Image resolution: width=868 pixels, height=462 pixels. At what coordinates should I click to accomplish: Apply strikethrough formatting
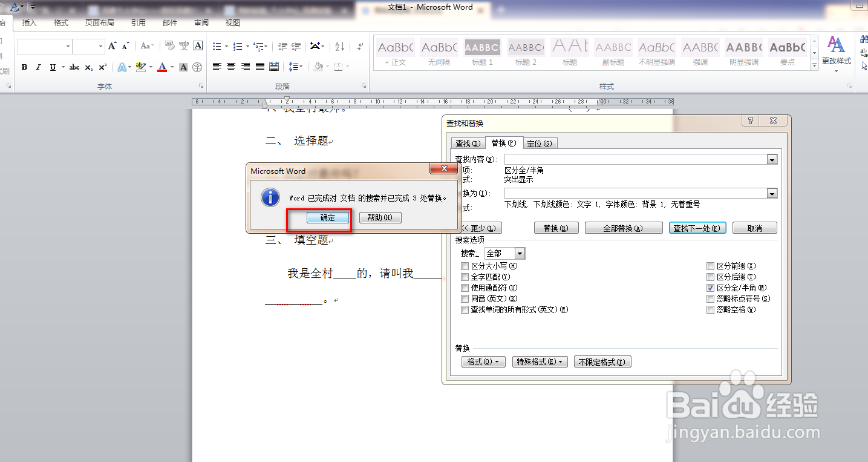[74, 67]
